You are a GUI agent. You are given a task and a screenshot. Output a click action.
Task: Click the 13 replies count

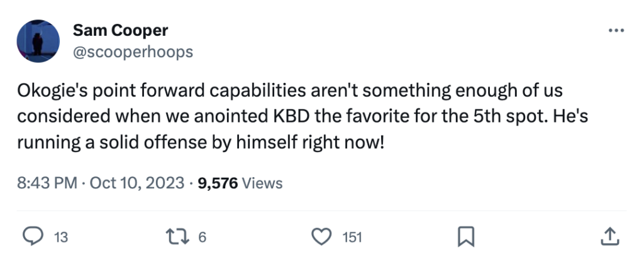tap(61, 237)
